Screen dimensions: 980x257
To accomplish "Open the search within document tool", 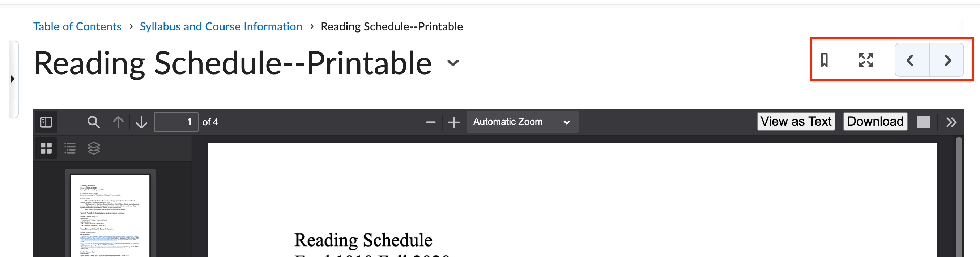I will 94,122.
